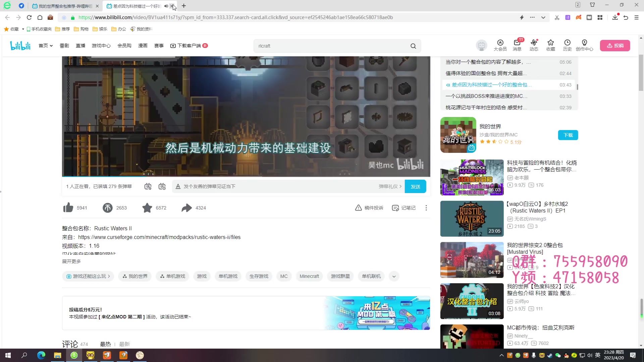Open 记笔记 notes button
This screenshot has width=644, height=362.
(x=404, y=208)
